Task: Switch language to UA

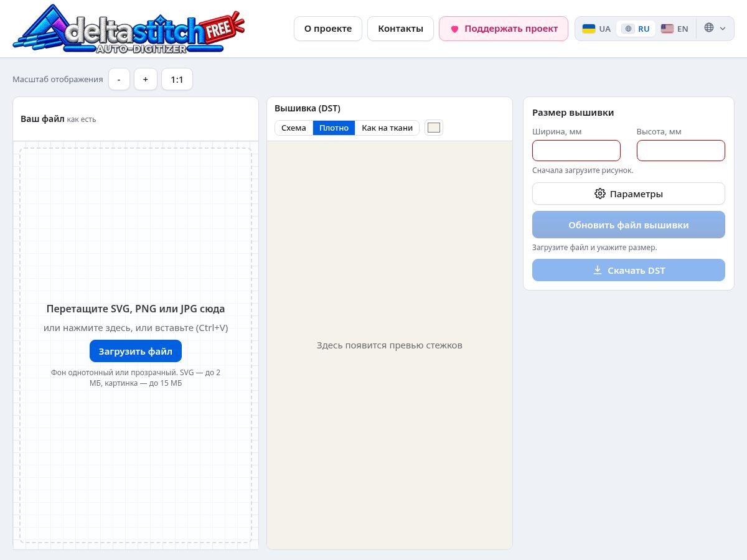Action: [x=596, y=29]
